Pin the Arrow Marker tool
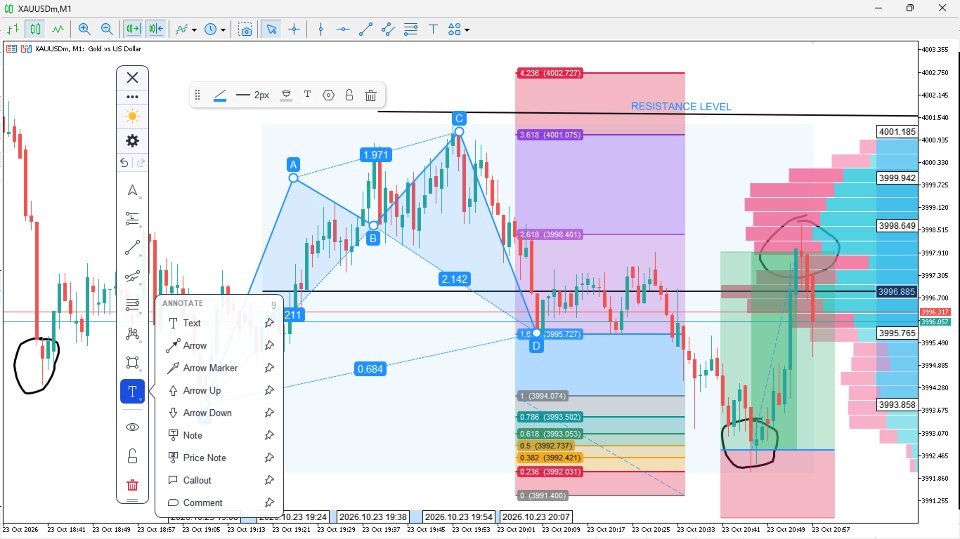 point(269,368)
